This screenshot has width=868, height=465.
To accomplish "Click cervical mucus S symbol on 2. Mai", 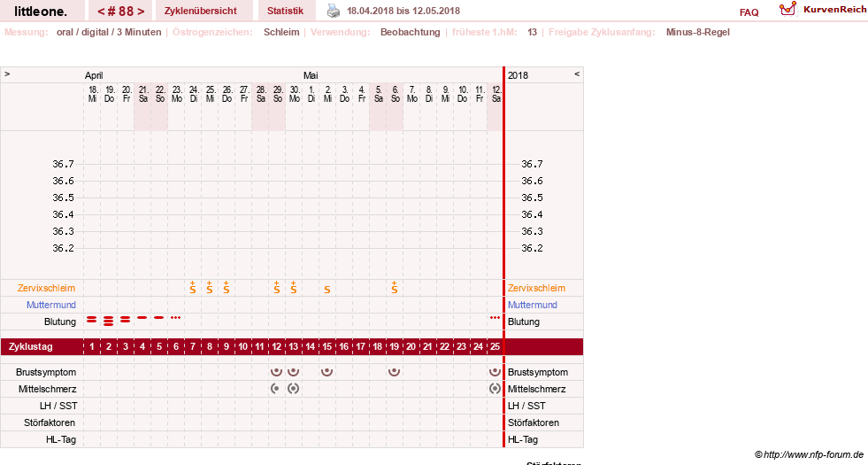I will (327, 290).
